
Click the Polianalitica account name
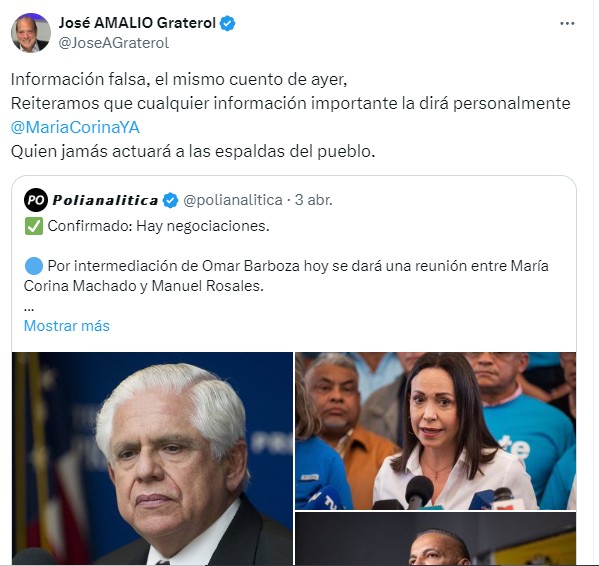[x=105, y=200]
